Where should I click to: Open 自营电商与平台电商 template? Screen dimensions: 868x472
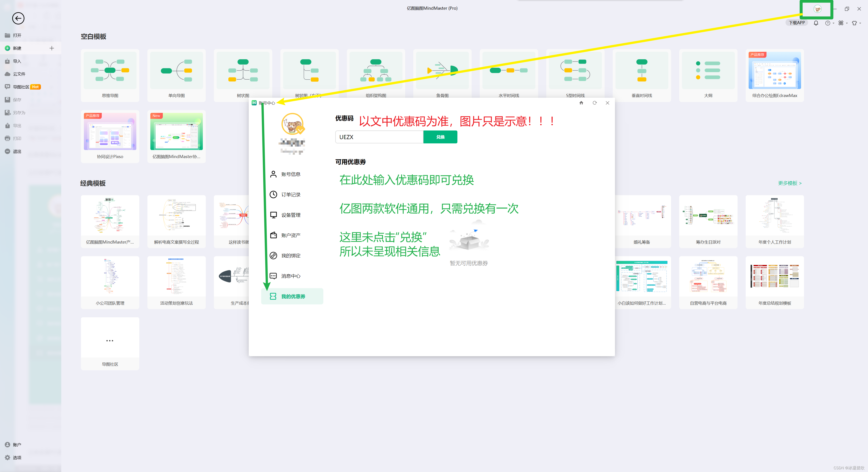tap(708, 282)
